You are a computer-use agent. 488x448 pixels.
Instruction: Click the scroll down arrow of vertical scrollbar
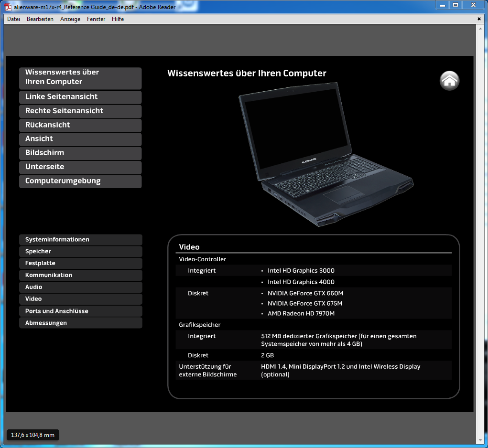(480, 441)
